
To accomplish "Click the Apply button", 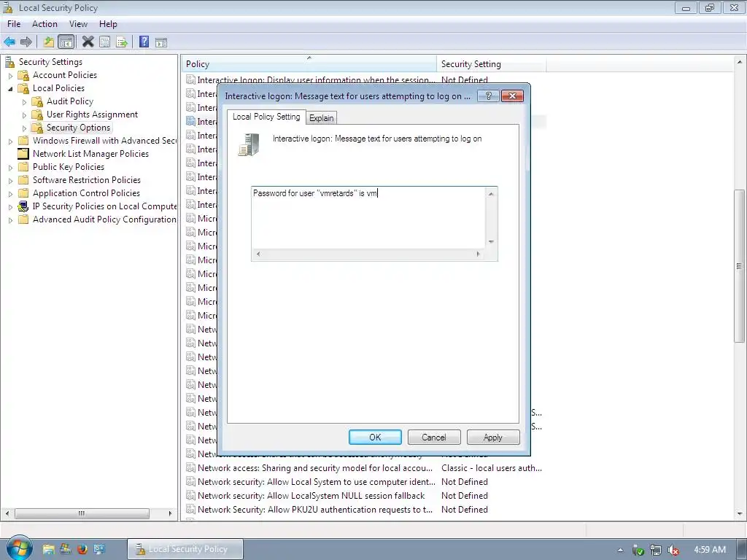I will pos(493,437).
